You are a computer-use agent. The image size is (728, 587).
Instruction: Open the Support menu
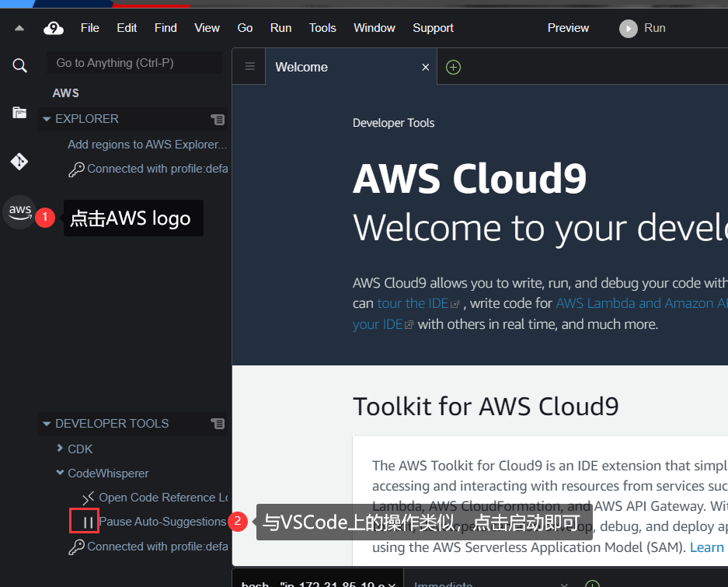click(434, 28)
